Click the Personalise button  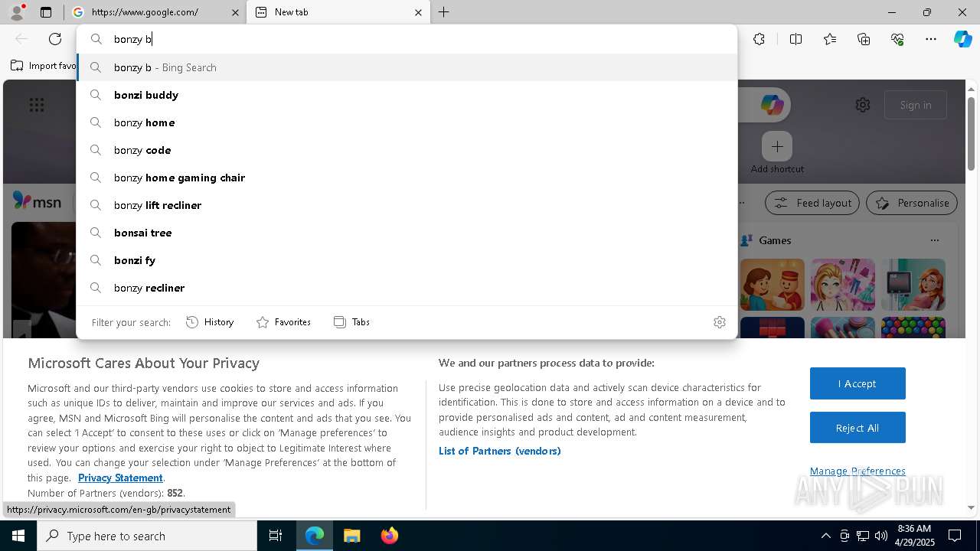coord(912,203)
